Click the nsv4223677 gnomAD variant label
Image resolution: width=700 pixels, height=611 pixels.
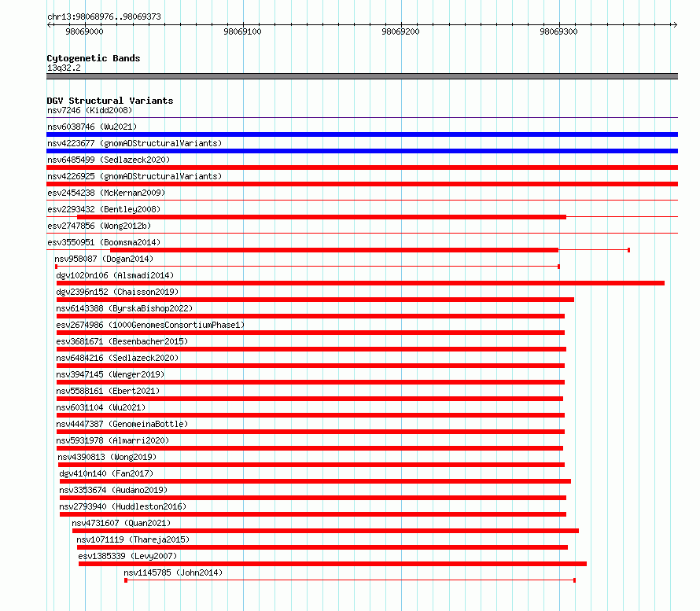click(134, 143)
